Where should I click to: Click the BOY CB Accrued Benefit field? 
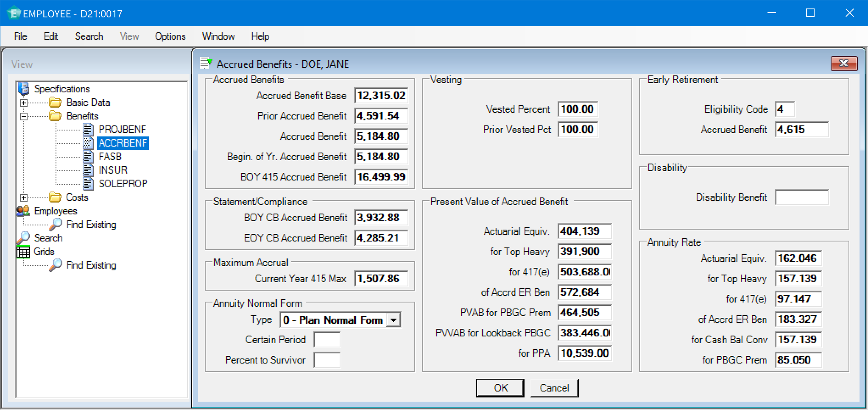(x=381, y=217)
